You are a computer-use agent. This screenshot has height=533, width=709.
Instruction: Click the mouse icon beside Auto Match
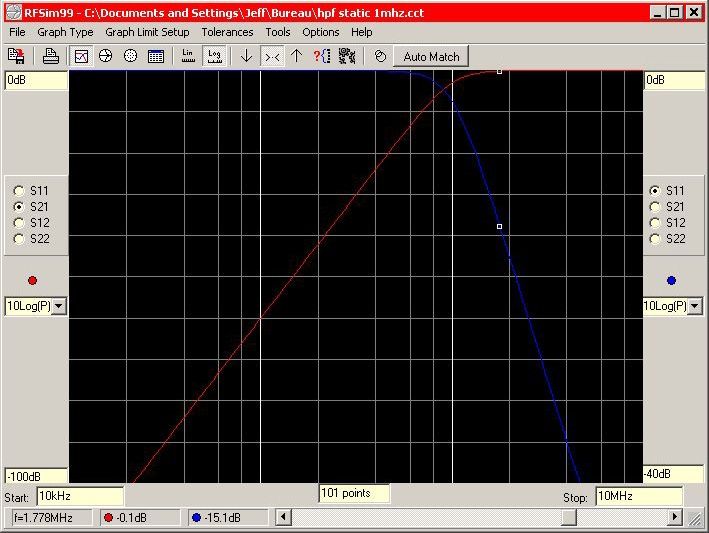click(x=380, y=56)
